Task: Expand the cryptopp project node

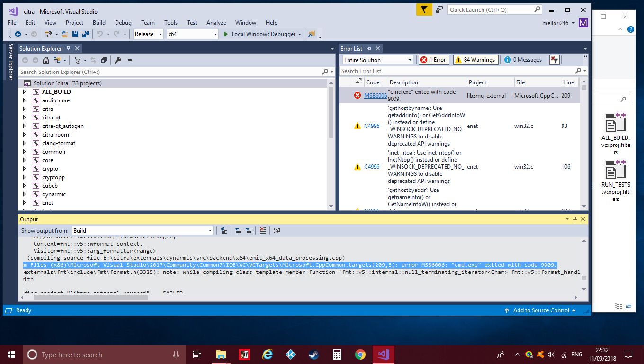Action: [25, 177]
